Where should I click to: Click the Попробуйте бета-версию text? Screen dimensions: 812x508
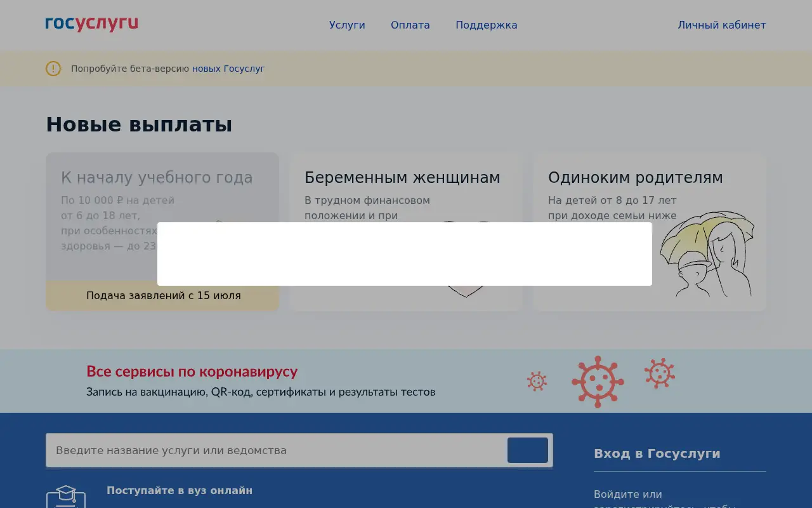click(130, 69)
